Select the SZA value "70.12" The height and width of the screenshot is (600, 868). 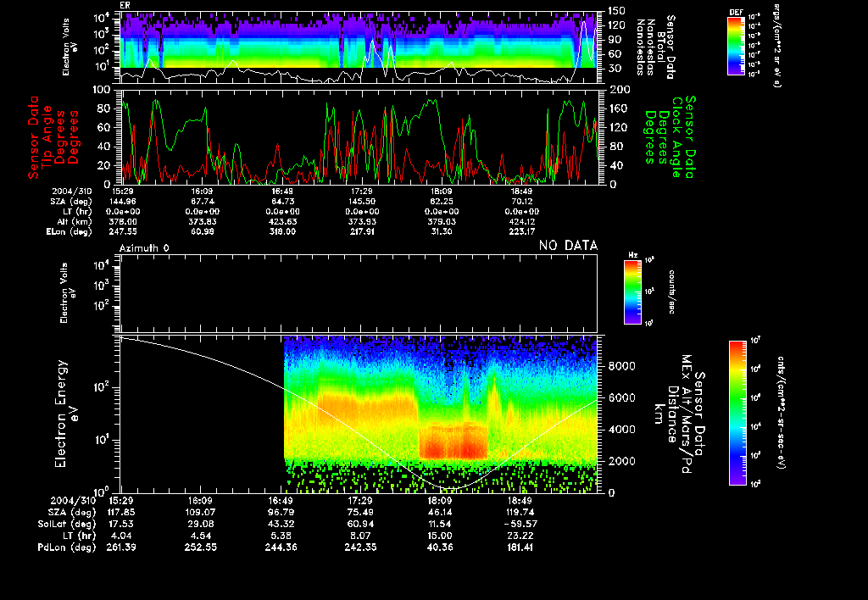pyautogui.click(x=522, y=202)
